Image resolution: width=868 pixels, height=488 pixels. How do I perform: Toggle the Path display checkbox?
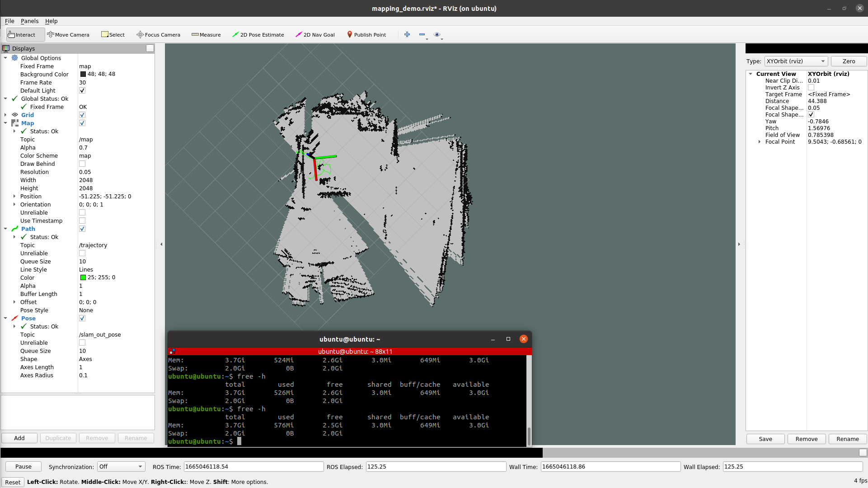click(x=82, y=229)
